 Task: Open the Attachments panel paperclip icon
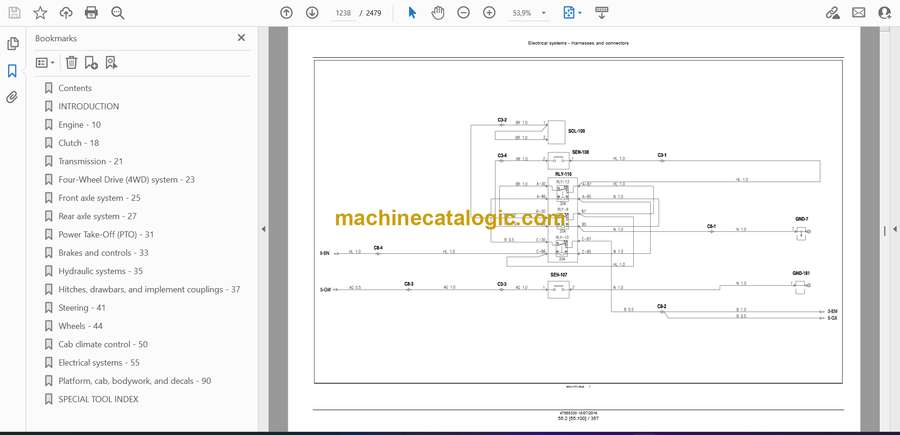(12, 97)
